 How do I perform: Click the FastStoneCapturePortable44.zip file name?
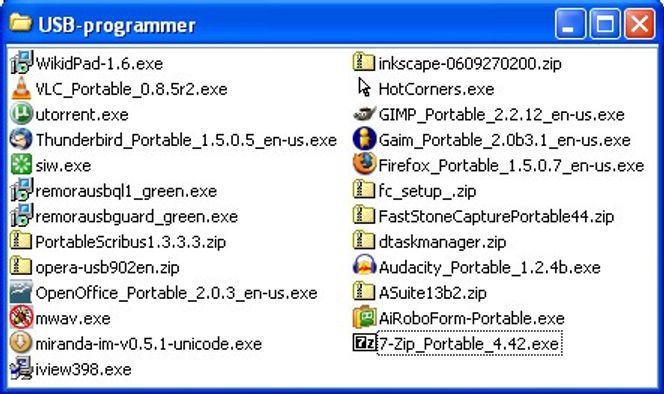496,216
